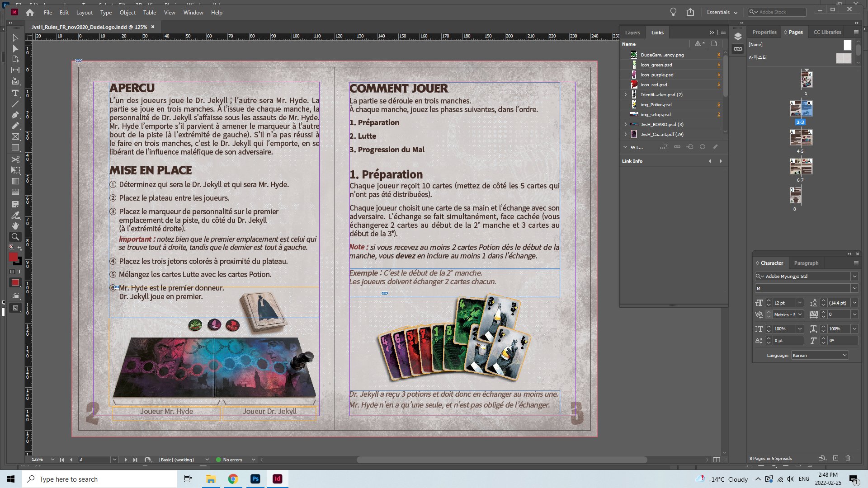Image resolution: width=868 pixels, height=488 pixels.
Task: Open the Links icon in panel dock
Action: [738, 49]
